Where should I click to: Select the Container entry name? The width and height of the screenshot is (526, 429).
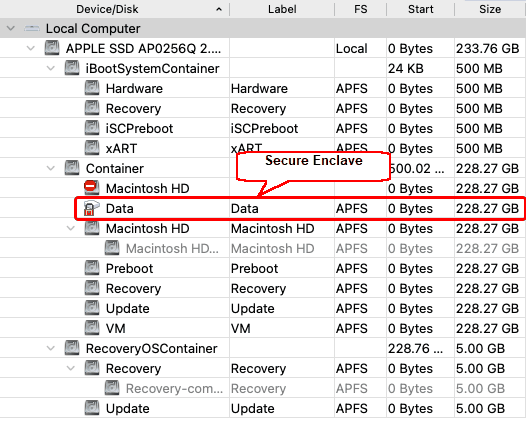point(115,168)
